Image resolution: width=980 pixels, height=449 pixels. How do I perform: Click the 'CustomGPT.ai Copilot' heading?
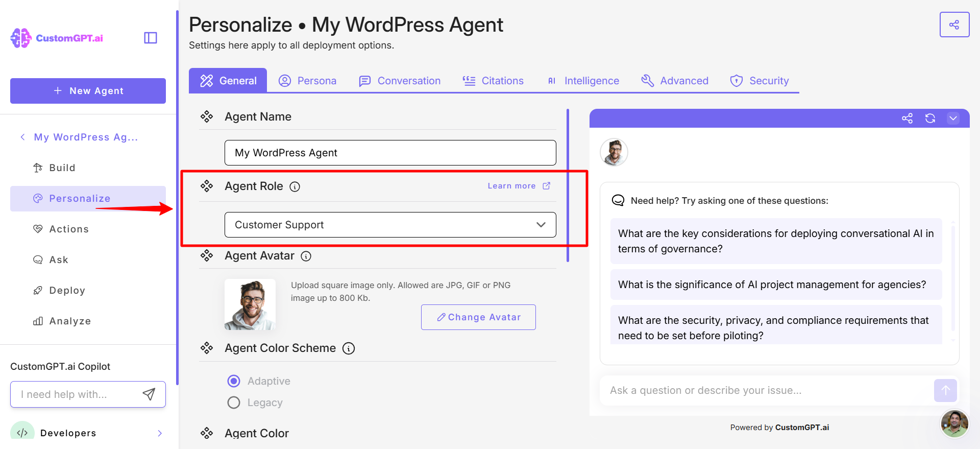[x=60, y=366]
